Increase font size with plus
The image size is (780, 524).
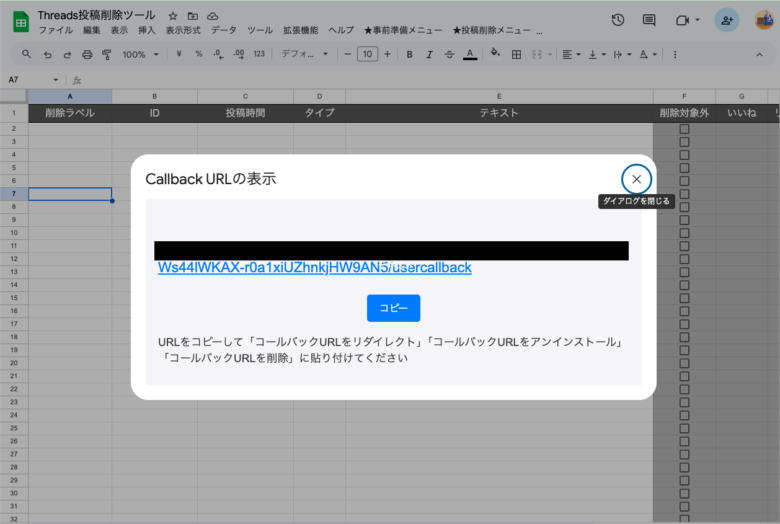[388, 54]
